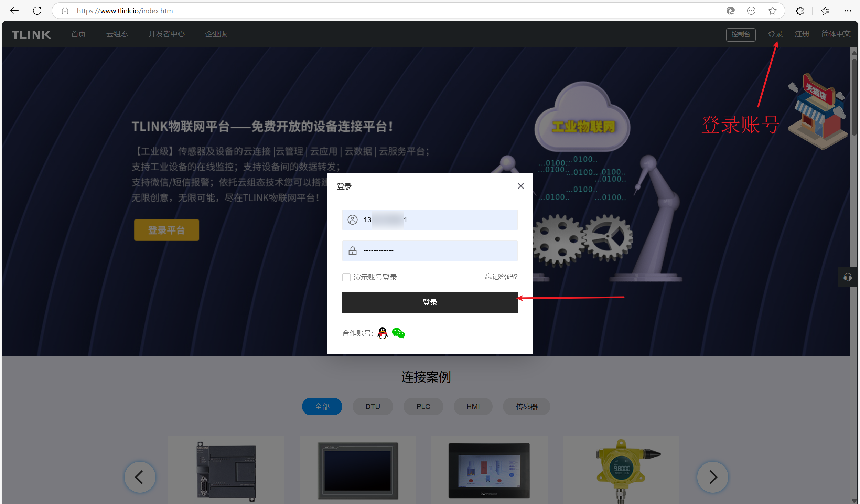Open 企业版 in the top navigation
This screenshot has height=504, width=860.
(x=216, y=34)
